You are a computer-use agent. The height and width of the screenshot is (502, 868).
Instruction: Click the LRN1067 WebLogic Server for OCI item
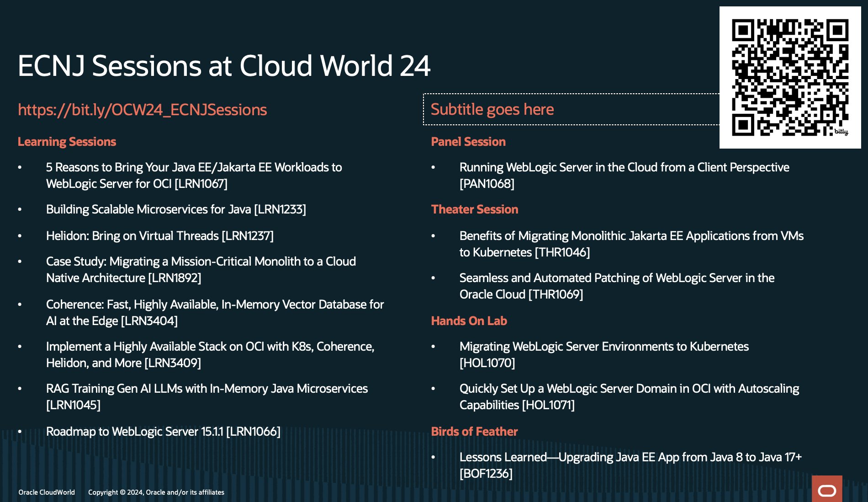pyautogui.click(x=194, y=176)
